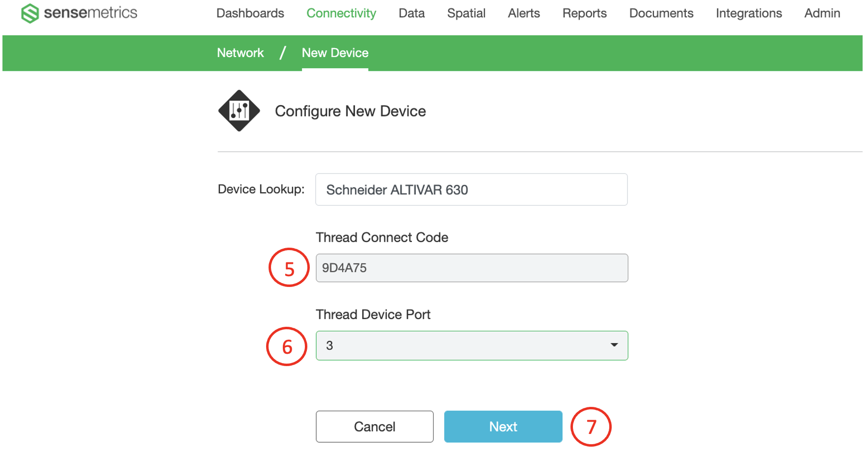Screen dimensions: 868x457
Task: Click the sensemetrics wordmark text
Action: (90, 13)
